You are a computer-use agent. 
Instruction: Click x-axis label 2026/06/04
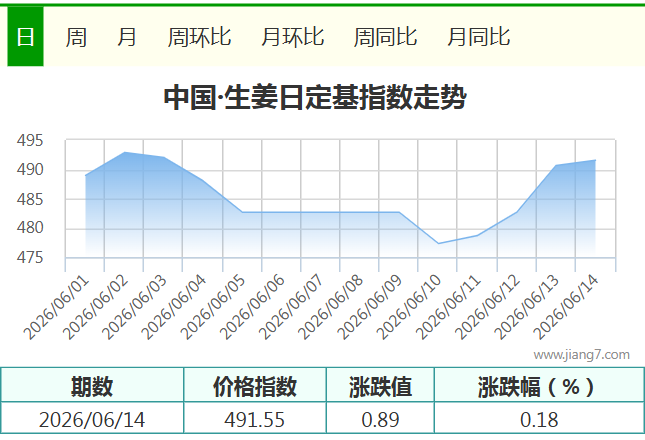point(174,307)
